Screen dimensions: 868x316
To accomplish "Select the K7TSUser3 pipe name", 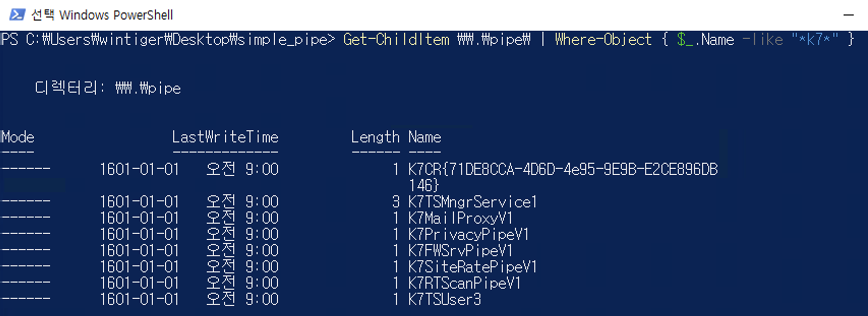I will pyautogui.click(x=444, y=300).
